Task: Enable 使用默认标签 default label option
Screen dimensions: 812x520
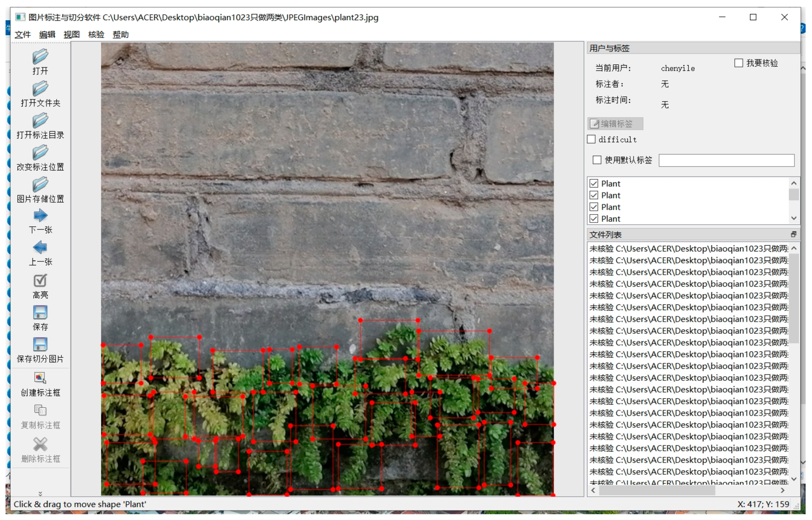Action: click(x=597, y=160)
